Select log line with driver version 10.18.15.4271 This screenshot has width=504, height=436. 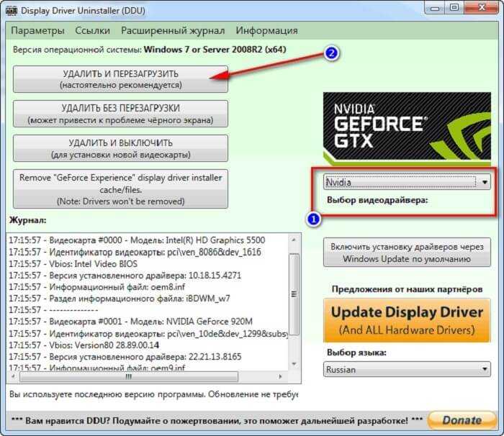(x=125, y=276)
